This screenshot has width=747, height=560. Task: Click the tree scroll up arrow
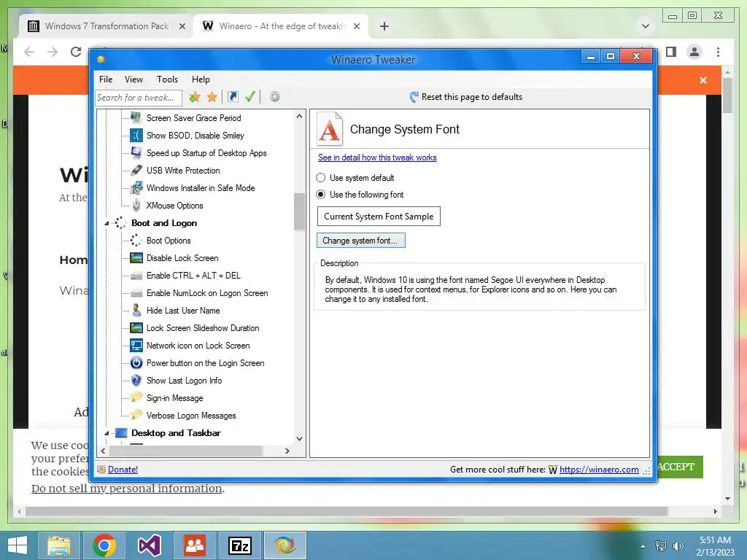pyautogui.click(x=299, y=116)
